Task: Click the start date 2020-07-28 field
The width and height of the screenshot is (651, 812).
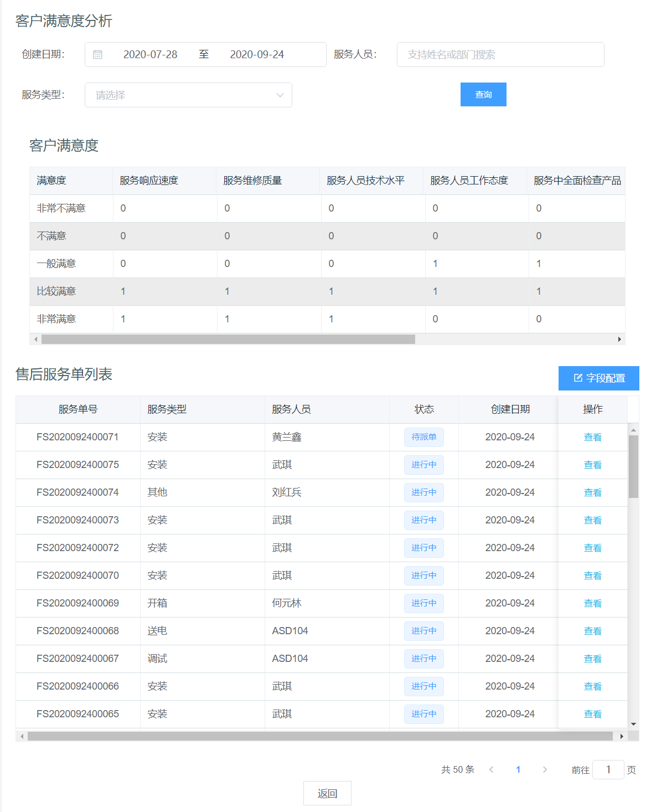Action: pyautogui.click(x=150, y=55)
